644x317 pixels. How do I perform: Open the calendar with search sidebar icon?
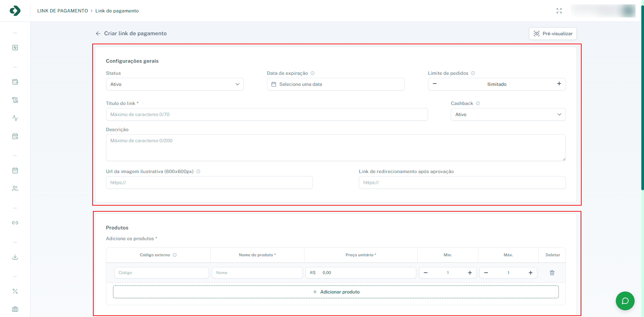[x=15, y=136]
